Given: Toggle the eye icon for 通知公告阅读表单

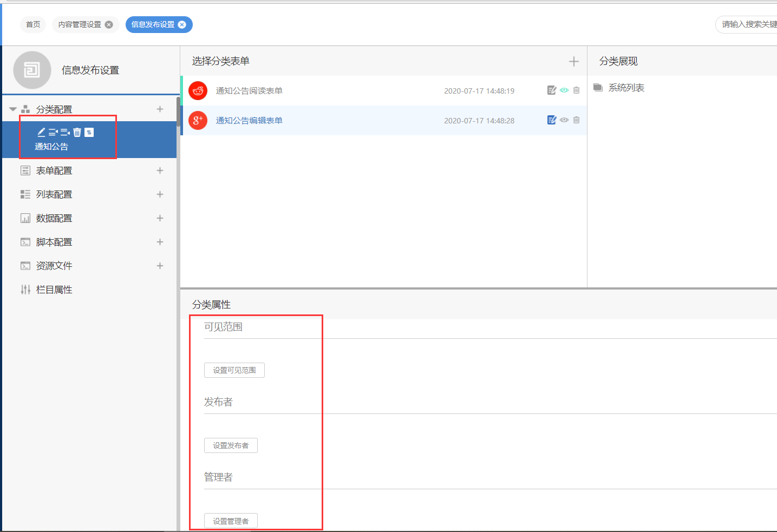Looking at the screenshot, I should (x=564, y=90).
